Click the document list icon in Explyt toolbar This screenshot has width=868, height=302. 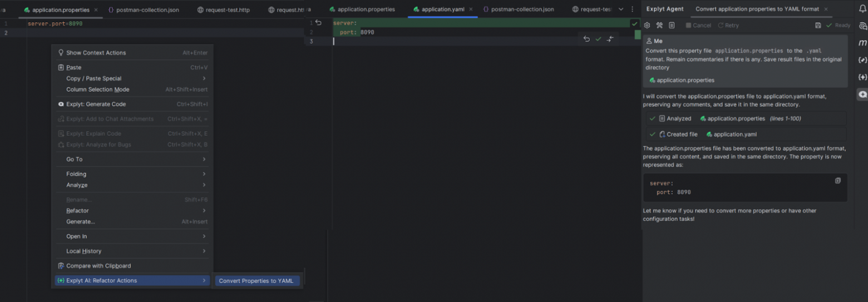click(672, 26)
